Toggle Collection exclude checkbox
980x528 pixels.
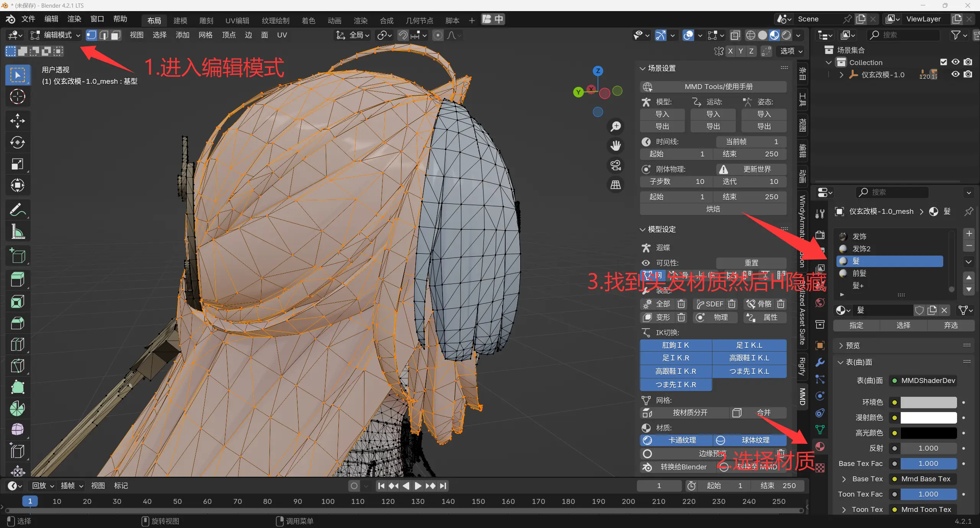pyautogui.click(x=943, y=62)
